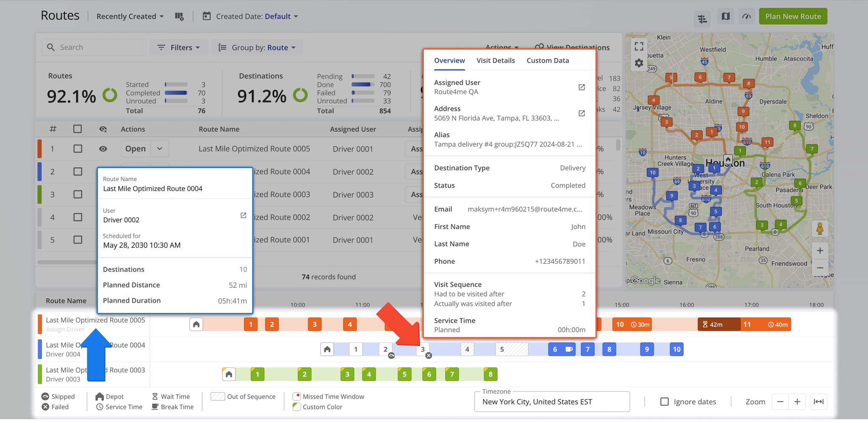Fit timeline to width icon
The image size is (868, 423).
(x=818, y=402)
